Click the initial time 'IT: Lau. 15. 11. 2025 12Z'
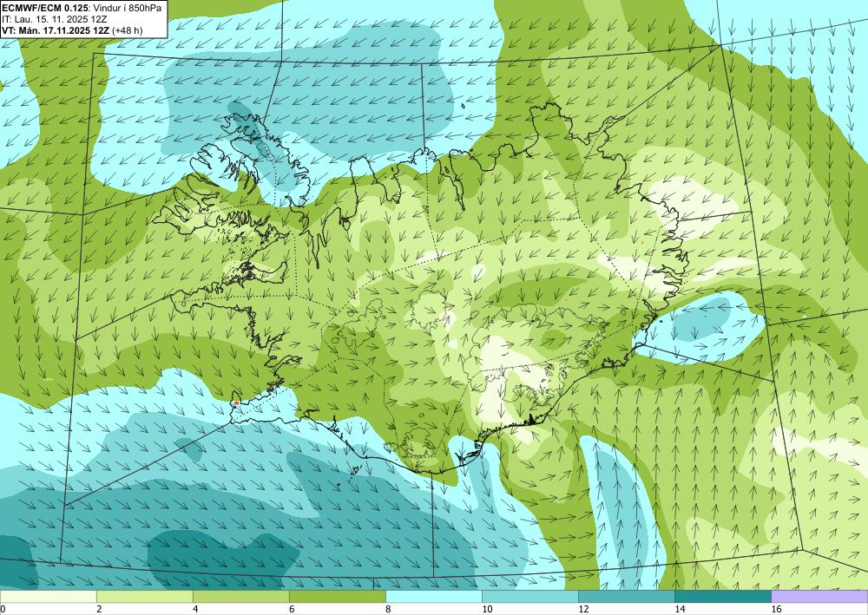 coord(54,19)
